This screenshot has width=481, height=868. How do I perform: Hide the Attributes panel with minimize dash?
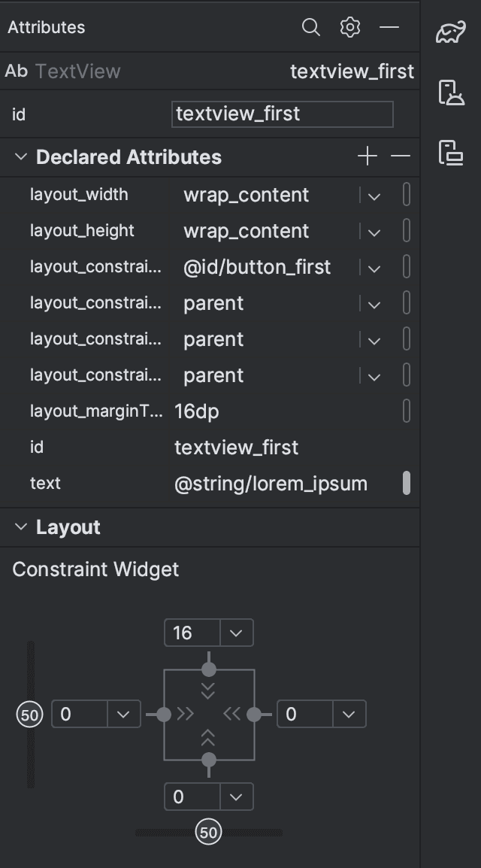(x=389, y=27)
